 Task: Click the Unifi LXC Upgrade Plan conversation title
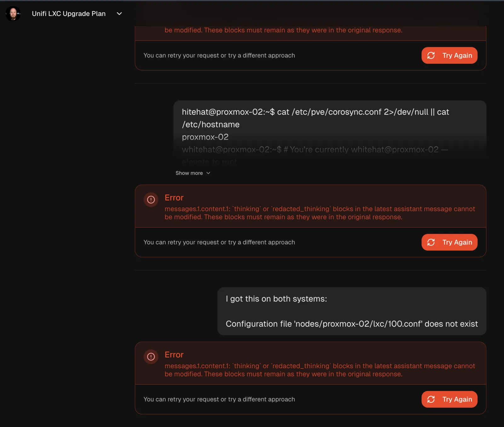click(69, 14)
